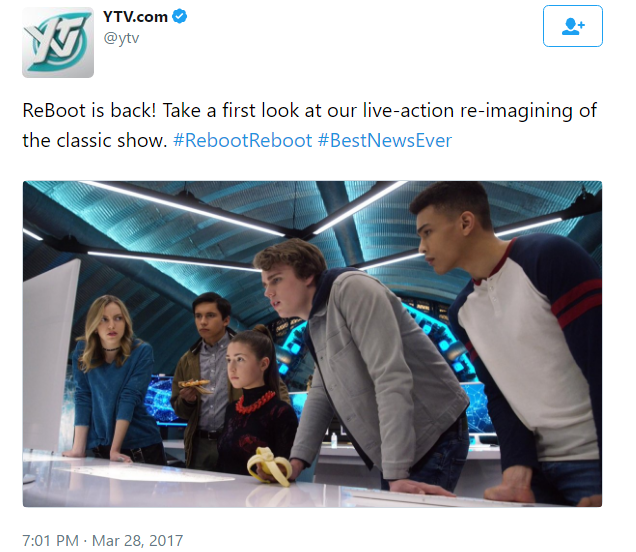Click the peeled banana in the photo
The width and height of the screenshot is (636, 552).
tap(269, 466)
